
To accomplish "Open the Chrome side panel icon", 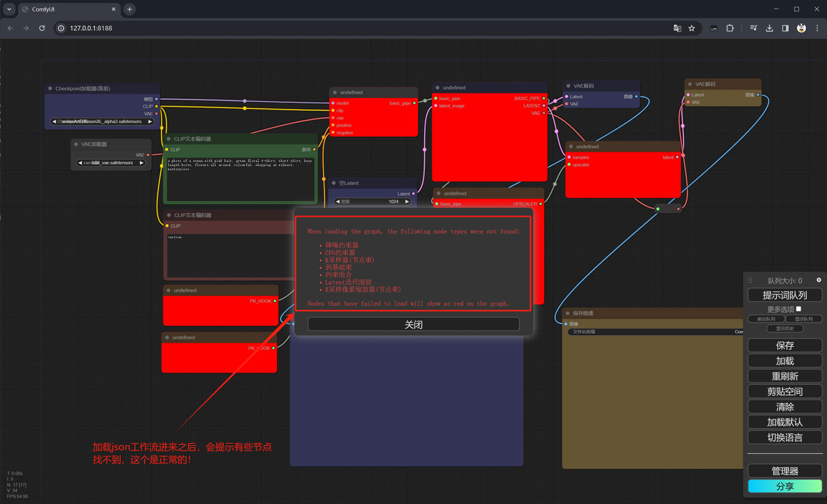I will pyautogui.click(x=785, y=28).
